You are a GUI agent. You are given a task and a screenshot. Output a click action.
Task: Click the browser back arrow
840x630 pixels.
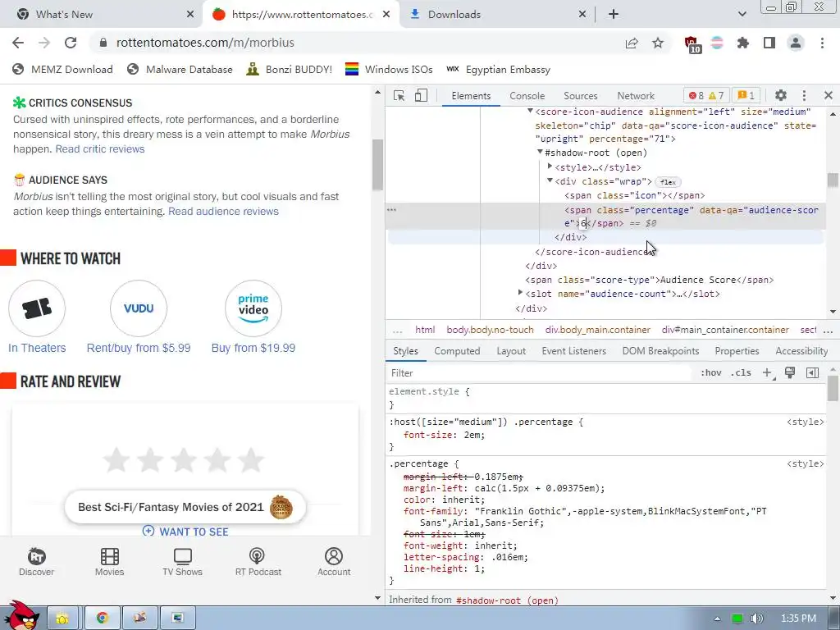click(x=18, y=43)
